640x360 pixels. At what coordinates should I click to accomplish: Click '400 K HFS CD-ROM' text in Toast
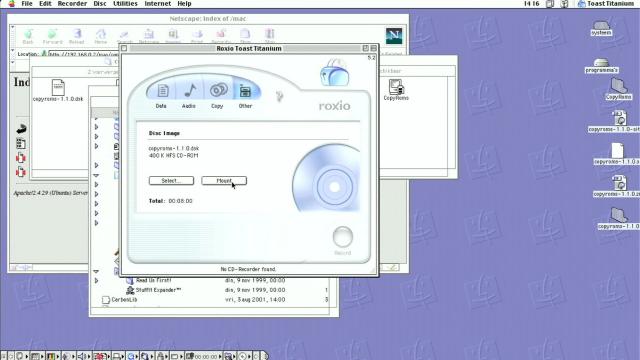click(x=173, y=156)
